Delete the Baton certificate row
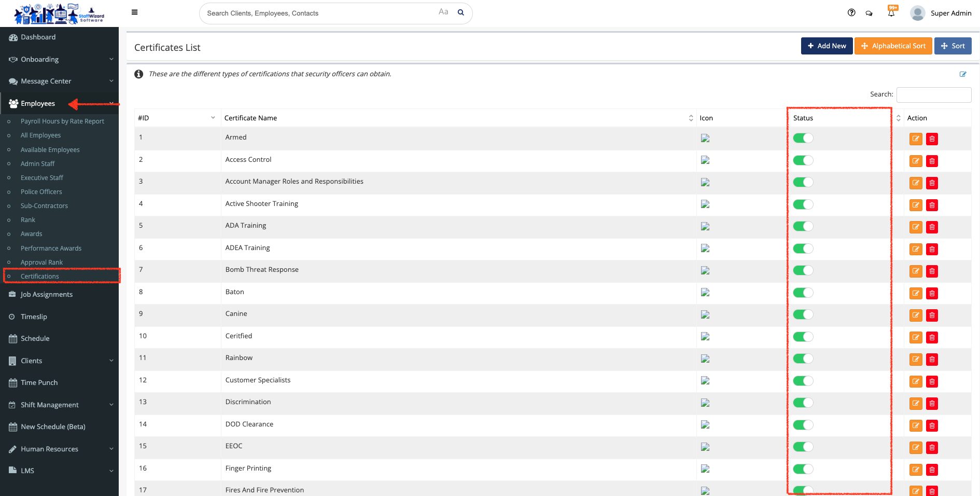 pyautogui.click(x=932, y=294)
